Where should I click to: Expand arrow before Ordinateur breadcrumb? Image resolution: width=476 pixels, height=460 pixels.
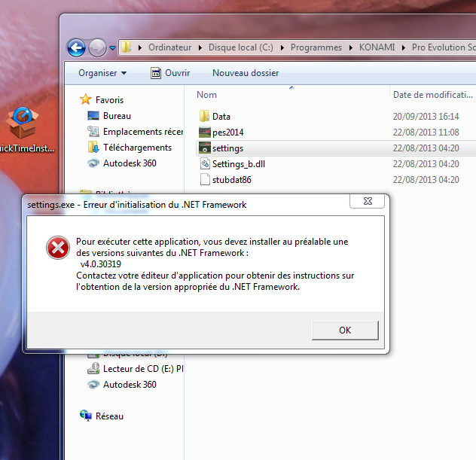click(x=139, y=47)
